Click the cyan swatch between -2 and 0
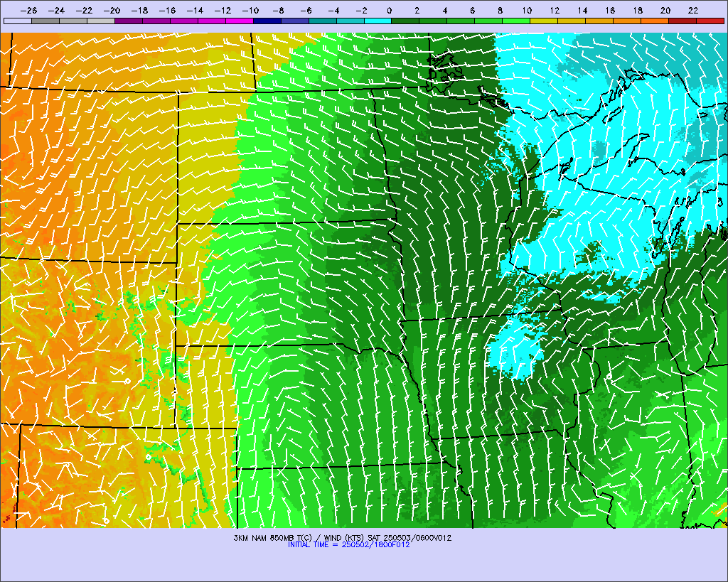The image size is (728, 582). point(378,21)
